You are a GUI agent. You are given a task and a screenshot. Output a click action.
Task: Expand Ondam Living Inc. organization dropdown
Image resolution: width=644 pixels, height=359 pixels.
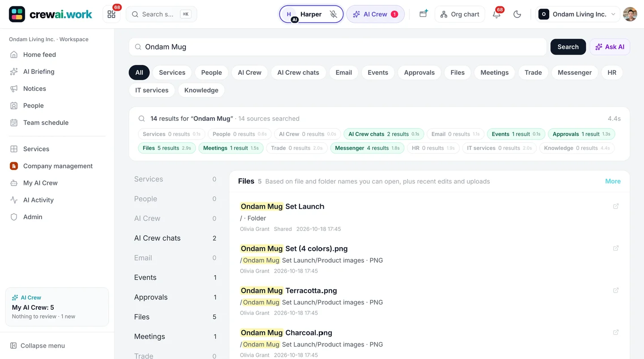coord(577,14)
